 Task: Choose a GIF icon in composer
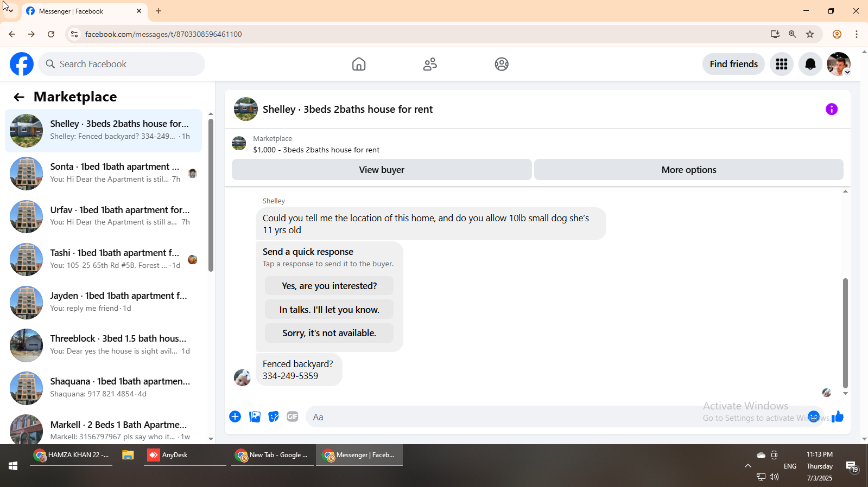click(293, 416)
